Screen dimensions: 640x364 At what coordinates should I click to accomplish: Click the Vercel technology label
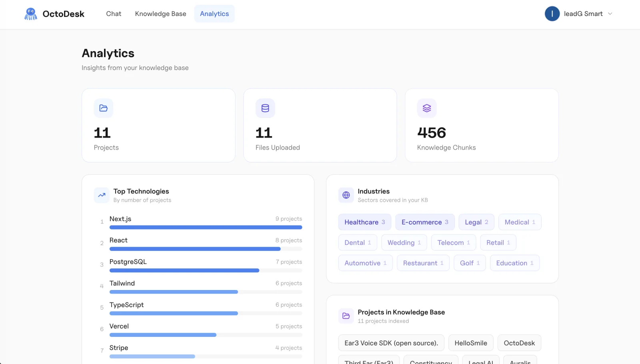point(119,326)
